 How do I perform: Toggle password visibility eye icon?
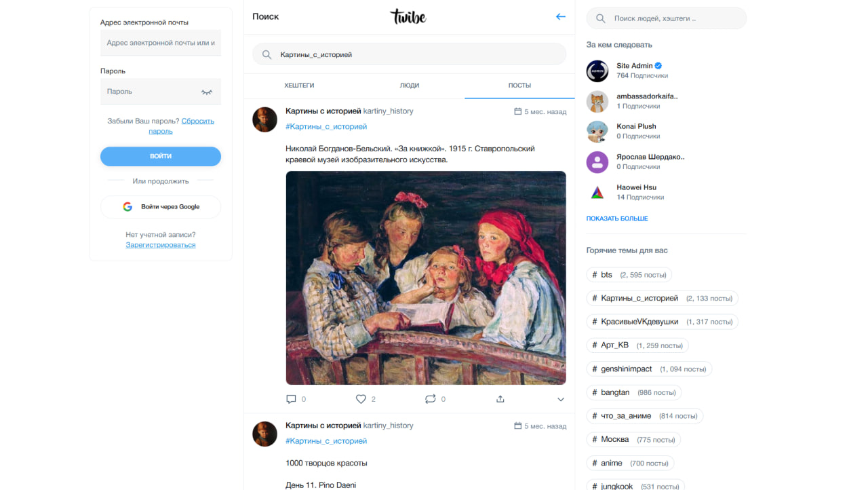tap(207, 92)
